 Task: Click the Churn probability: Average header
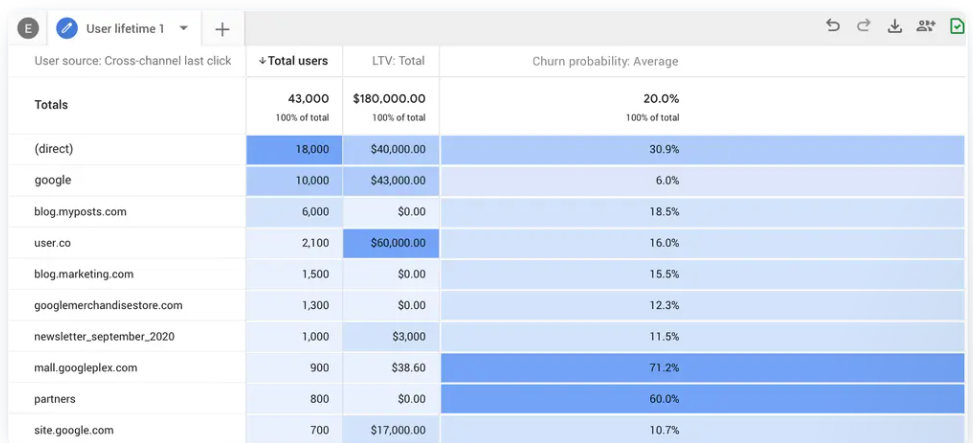pyautogui.click(x=605, y=61)
